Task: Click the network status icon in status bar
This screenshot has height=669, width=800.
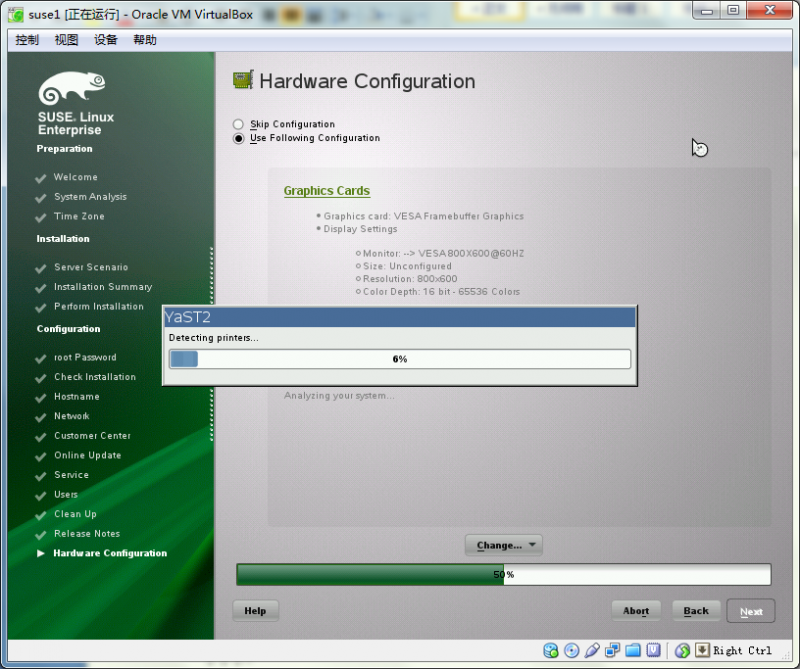Action: pyautogui.click(x=613, y=650)
